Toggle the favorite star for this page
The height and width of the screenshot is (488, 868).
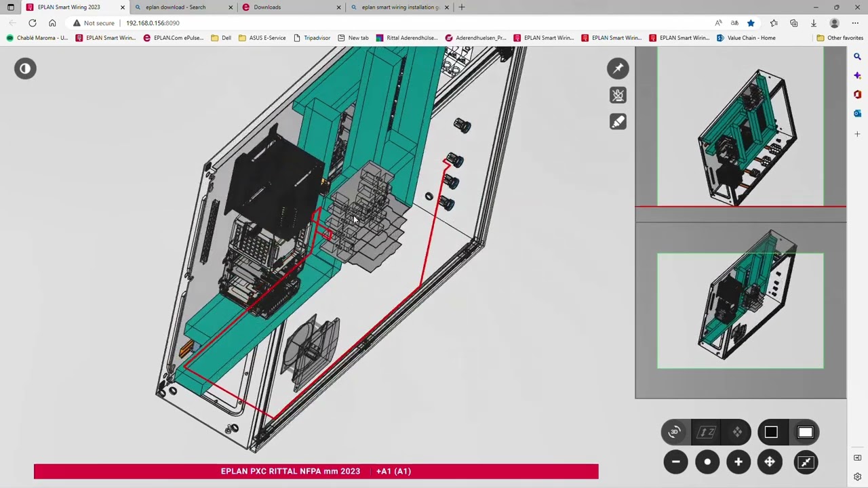[751, 23]
